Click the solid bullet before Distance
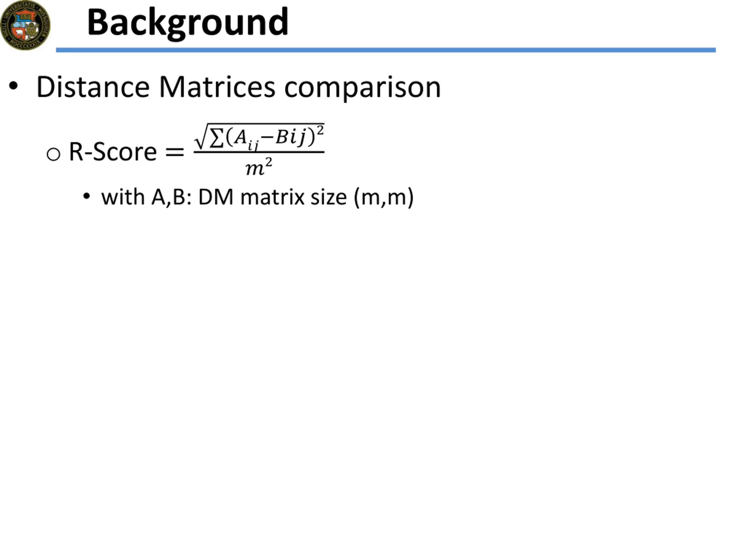 [13, 86]
